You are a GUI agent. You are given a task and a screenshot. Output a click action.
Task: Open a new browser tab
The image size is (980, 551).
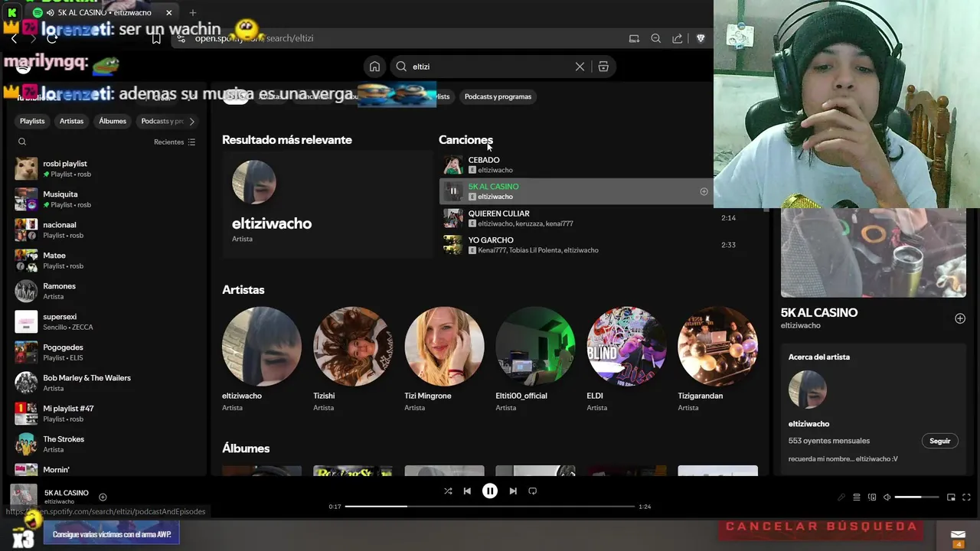pyautogui.click(x=193, y=12)
